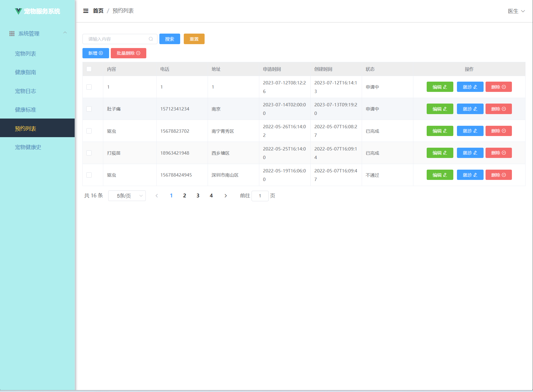Viewport: 533px width, 392px height.
Task: Open the 5条/页 page size dropdown
Action: [x=127, y=196]
